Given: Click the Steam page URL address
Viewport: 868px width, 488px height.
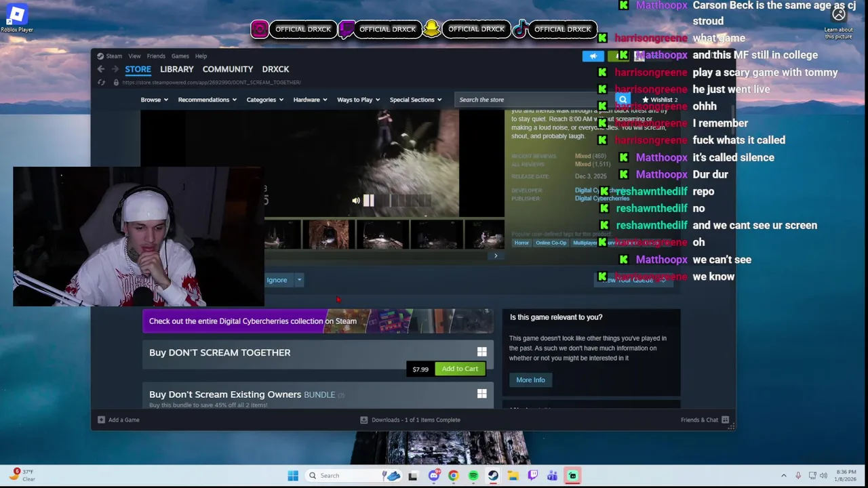Looking at the screenshot, I should tap(212, 83).
